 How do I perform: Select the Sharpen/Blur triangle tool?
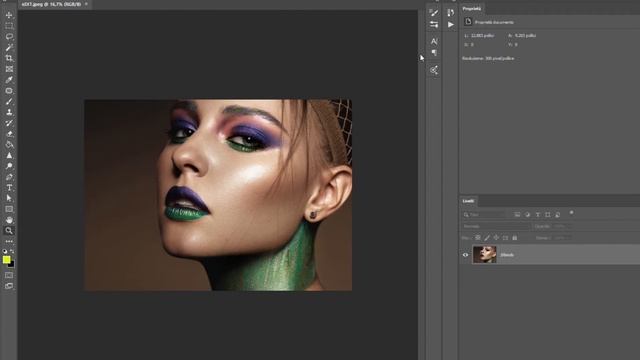(x=9, y=156)
